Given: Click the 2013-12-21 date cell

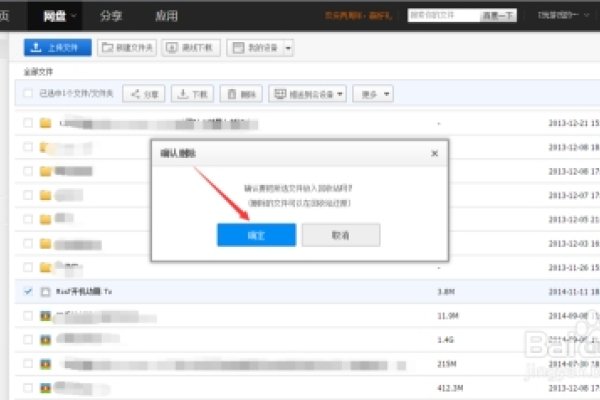Looking at the screenshot, I should pos(574,123).
